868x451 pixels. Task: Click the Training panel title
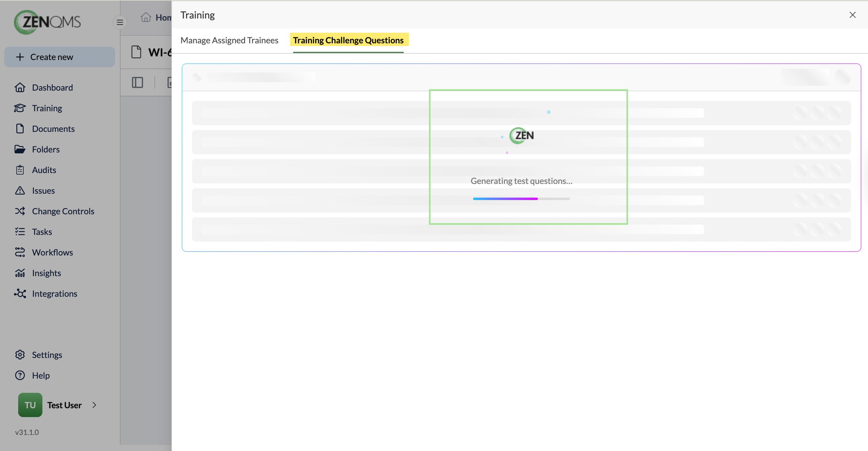click(x=197, y=15)
